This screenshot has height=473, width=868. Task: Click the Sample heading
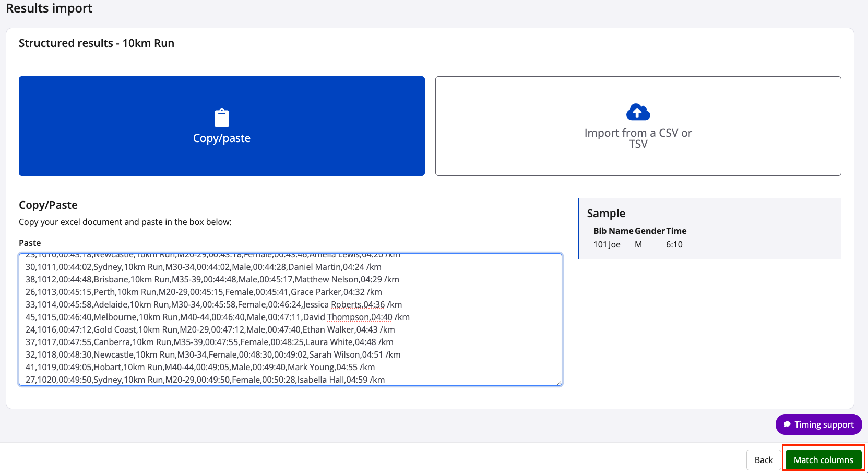click(x=606, y=213)
